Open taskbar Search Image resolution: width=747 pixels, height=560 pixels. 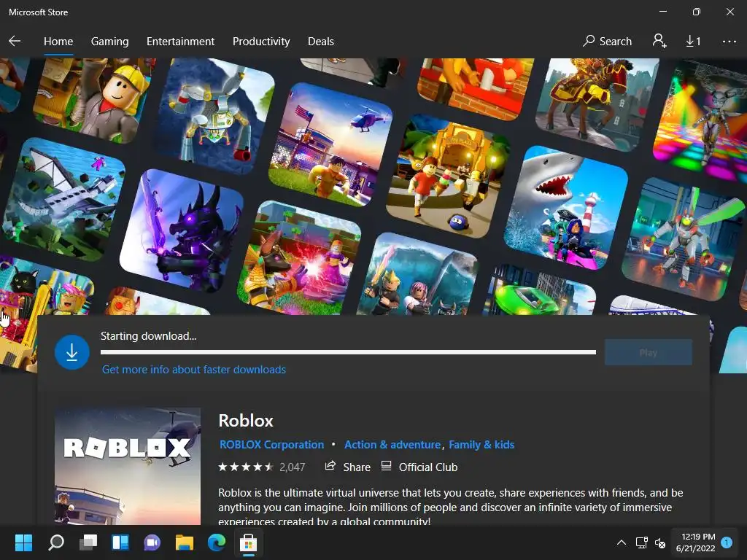pos(56,542)
